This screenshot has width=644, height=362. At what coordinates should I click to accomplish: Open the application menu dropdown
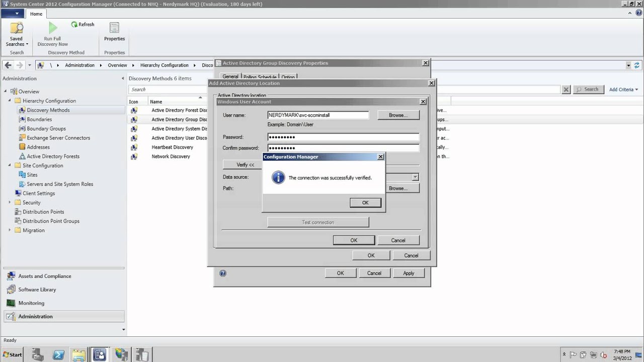pos(12,14)
